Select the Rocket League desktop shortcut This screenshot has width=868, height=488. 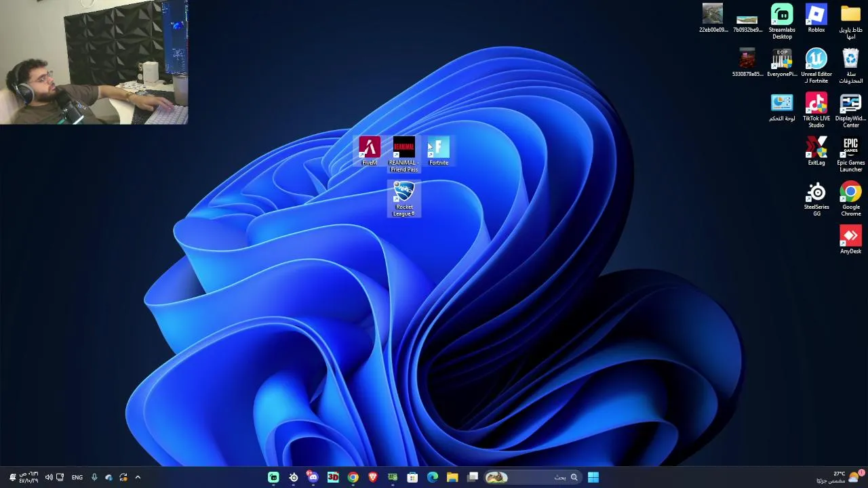click(404, 199)
